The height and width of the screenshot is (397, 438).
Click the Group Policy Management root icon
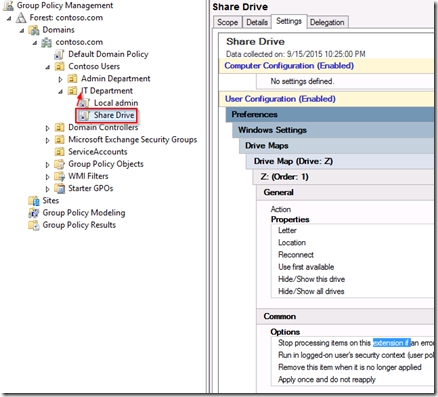pyautogui.click(x=8, y=6)
